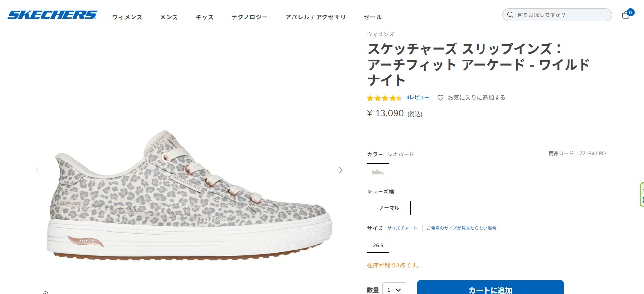This screenshot has height=294, width=644.
Task: Select size 26.5
Action: coord(378,245)
